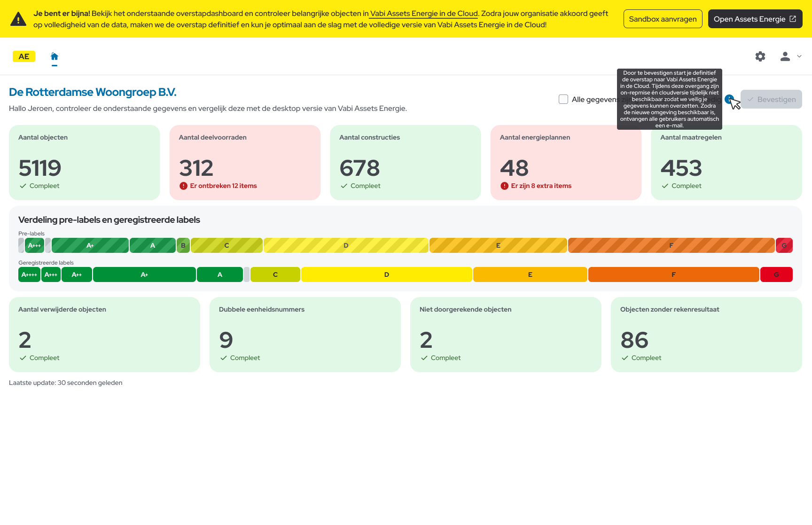Click red error icon on deelvoorraden card
812x525 pixels.
tap(183, 186)
